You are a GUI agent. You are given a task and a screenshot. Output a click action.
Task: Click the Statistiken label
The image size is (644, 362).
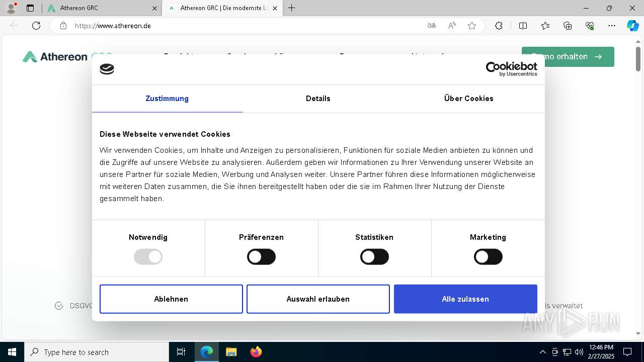[x=374, y=237]
